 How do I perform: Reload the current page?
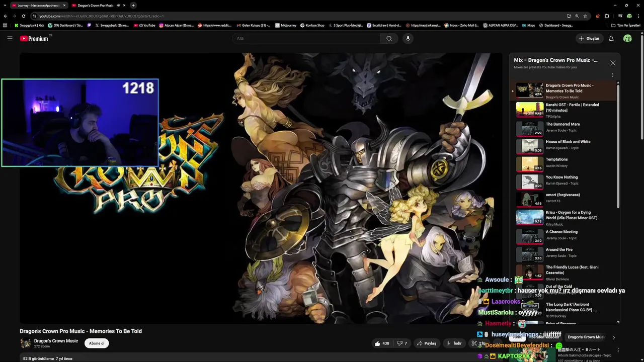point(24,16)
